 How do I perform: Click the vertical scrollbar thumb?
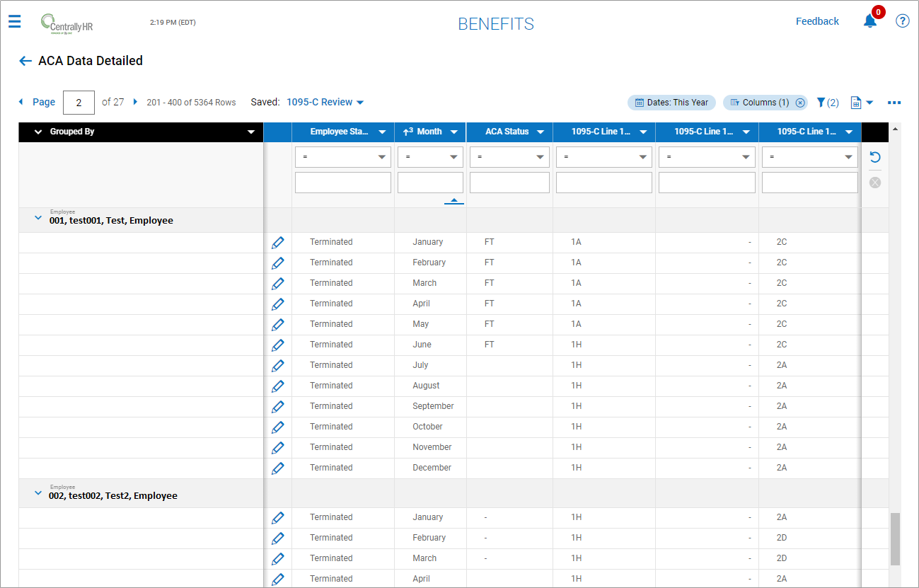point(895,539)
